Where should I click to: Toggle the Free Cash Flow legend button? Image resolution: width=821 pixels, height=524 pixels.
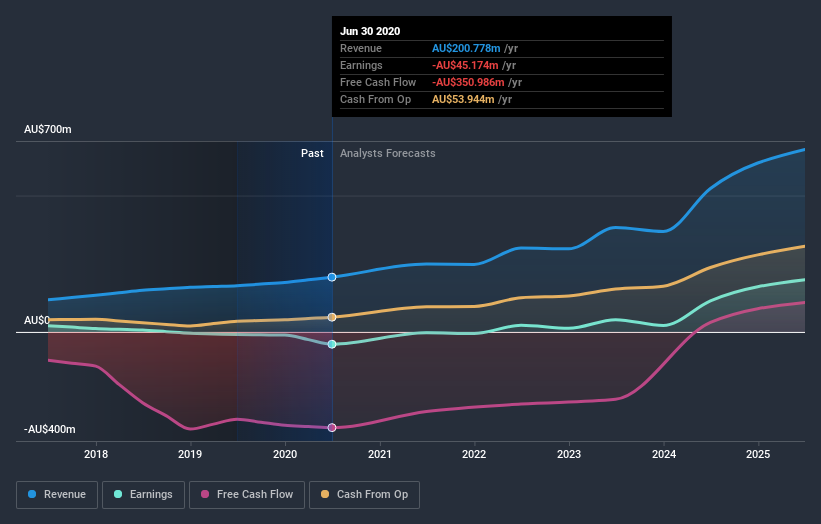point(247,495)
